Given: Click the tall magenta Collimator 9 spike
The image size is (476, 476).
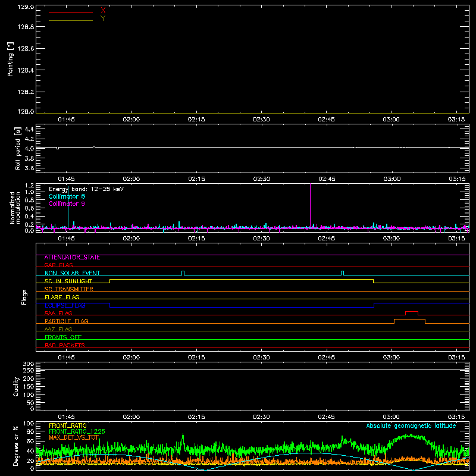Looking at the screenshot, I should pyautogui.click(x=310, y=205).
